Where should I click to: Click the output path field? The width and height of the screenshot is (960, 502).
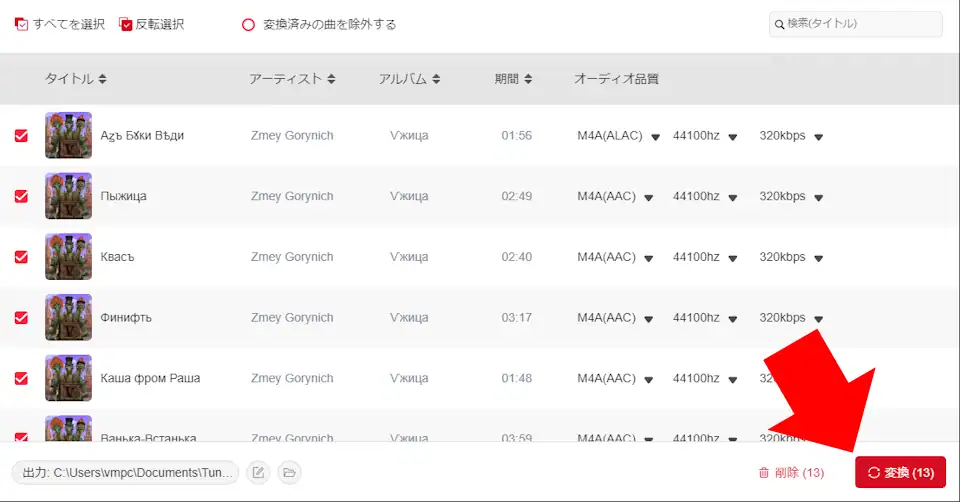point(125,472)
